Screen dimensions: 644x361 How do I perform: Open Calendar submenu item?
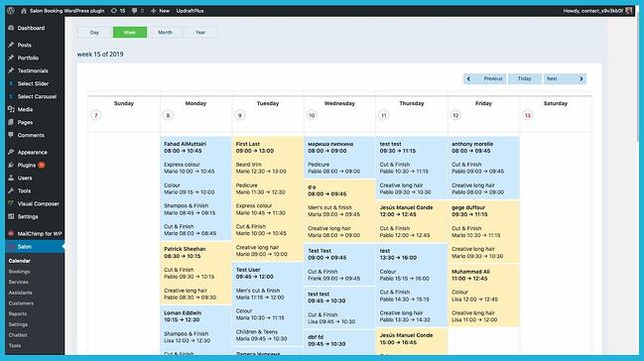point(19,261)
